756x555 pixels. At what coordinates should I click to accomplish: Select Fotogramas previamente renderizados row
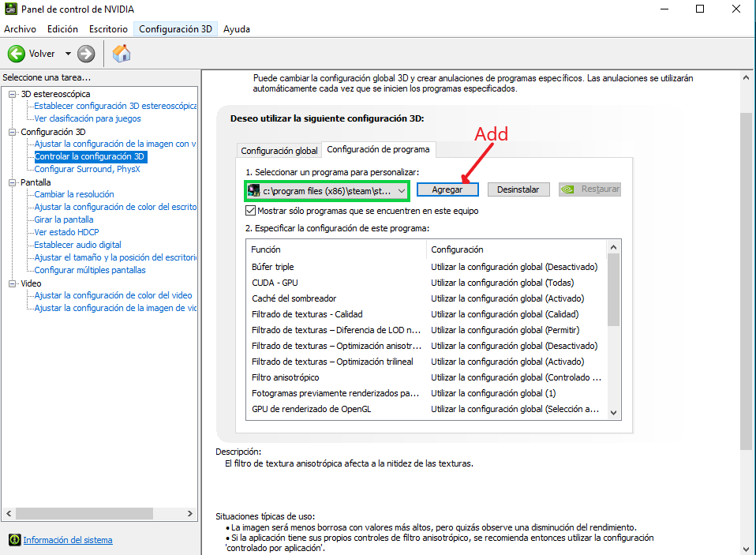coord(426,393)
